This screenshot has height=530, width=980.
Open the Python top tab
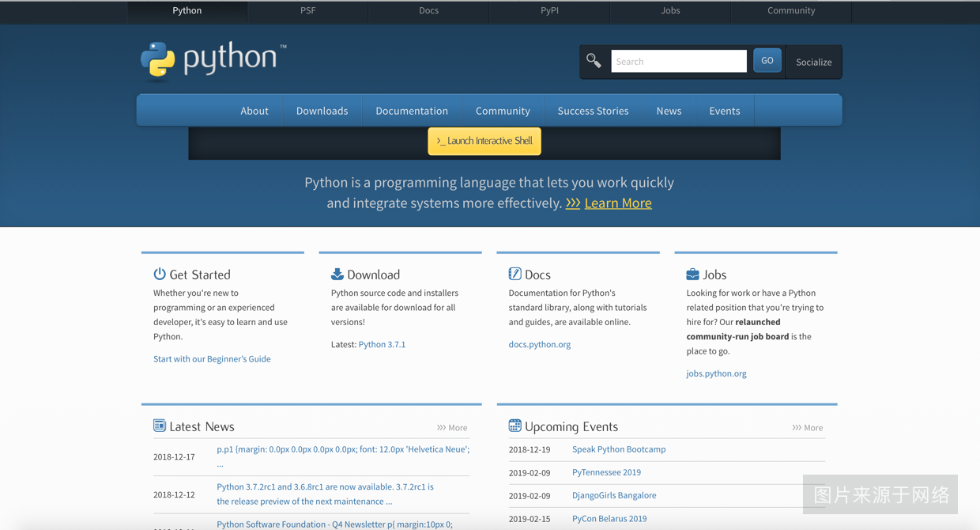187,11
